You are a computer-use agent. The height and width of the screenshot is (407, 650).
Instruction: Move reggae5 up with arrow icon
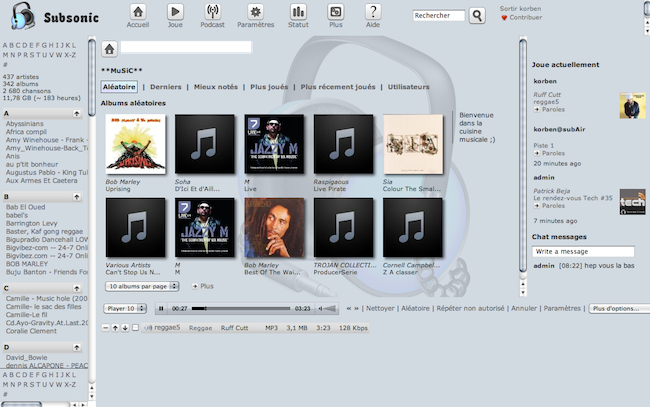[x=115, y=328]
